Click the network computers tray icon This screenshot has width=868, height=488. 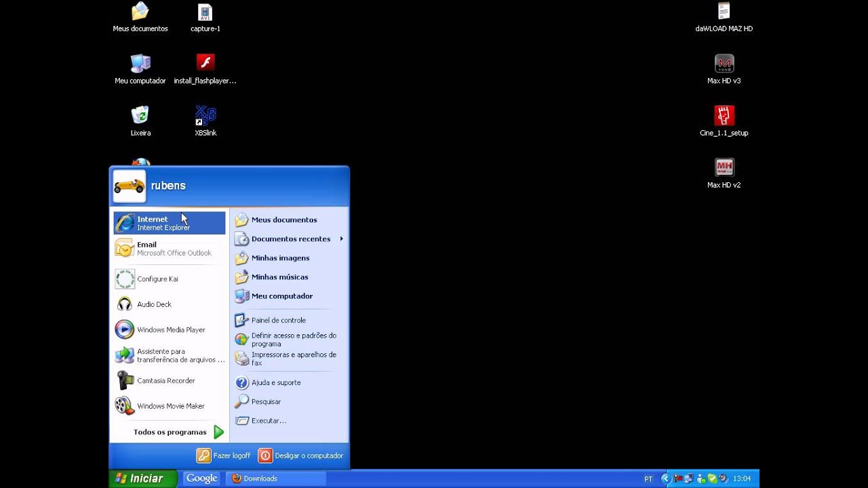click(689, 479)
